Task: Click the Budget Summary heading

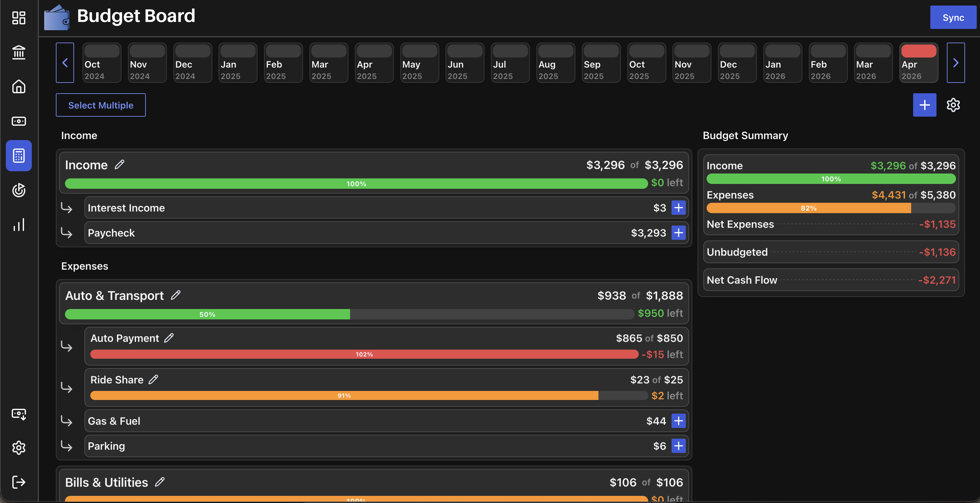Action: 745,135
